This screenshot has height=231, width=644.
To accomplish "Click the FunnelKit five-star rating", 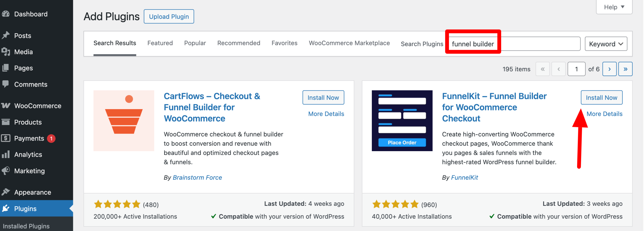I will [x=395, y=204].
